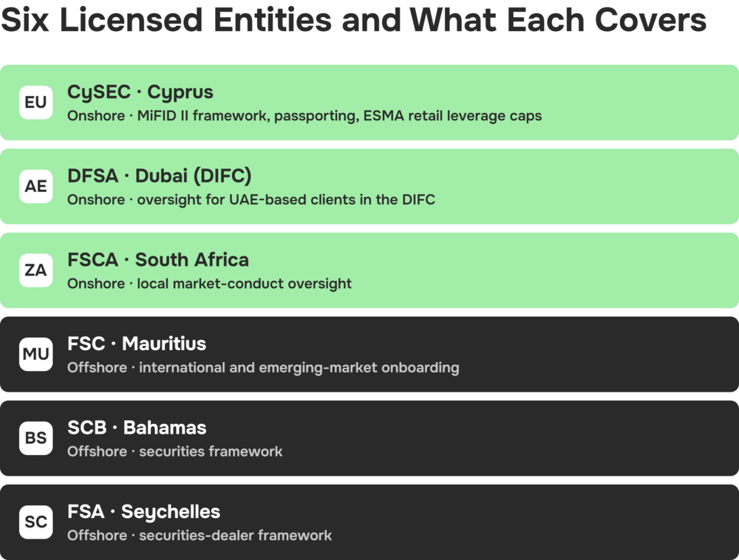Image resolution: width=739 pixels, height=560 pixels.
Task: Select the ZA badge icon
Action: tap(35, 270)
